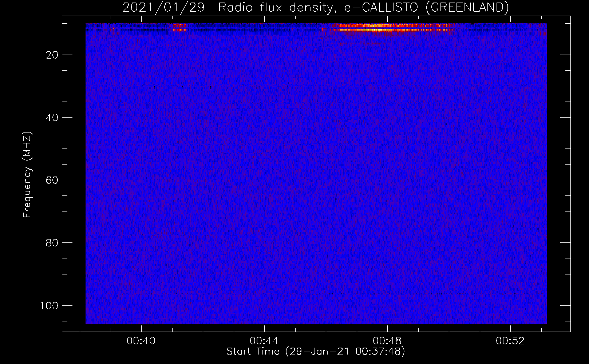
Task: Click the 'e-CALLISTO (GREENLAND)' title text
Action: [426, 7]
